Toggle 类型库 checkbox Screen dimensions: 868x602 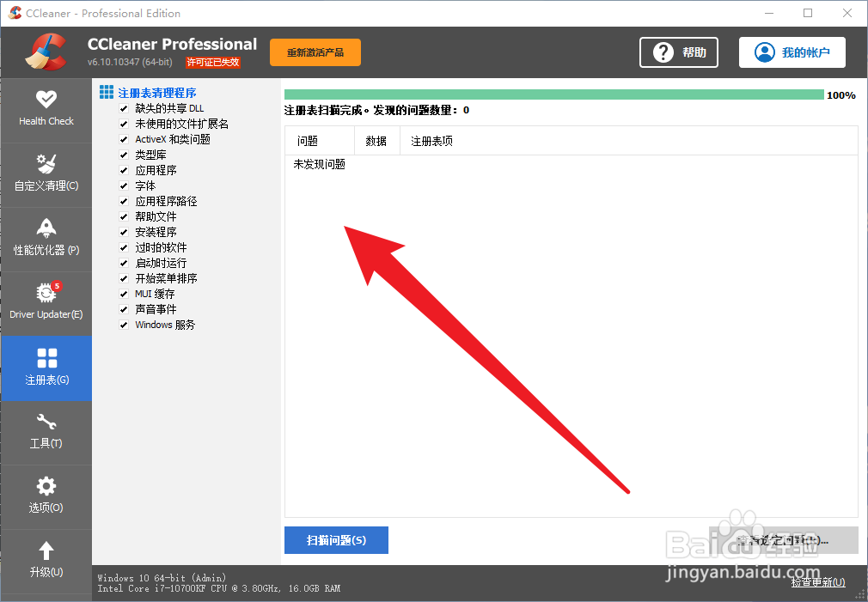click(x=124, y=155)
